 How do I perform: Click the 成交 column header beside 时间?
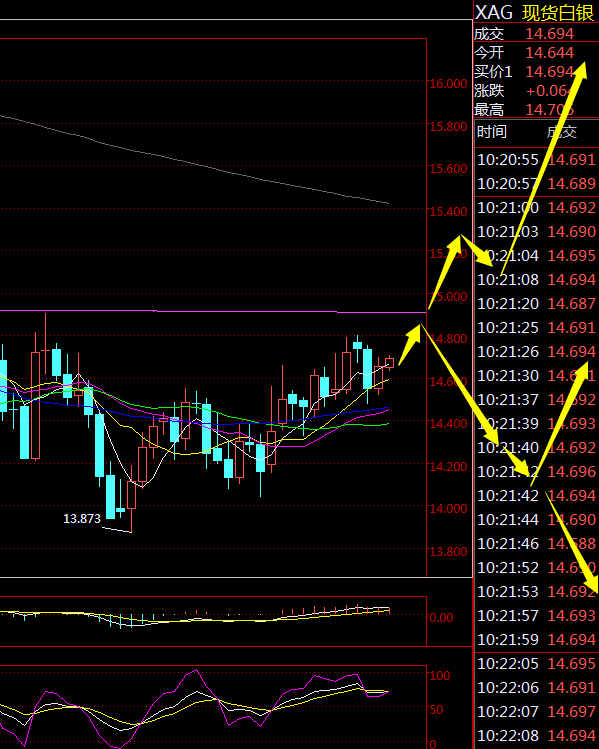click(x=561, y=131)
